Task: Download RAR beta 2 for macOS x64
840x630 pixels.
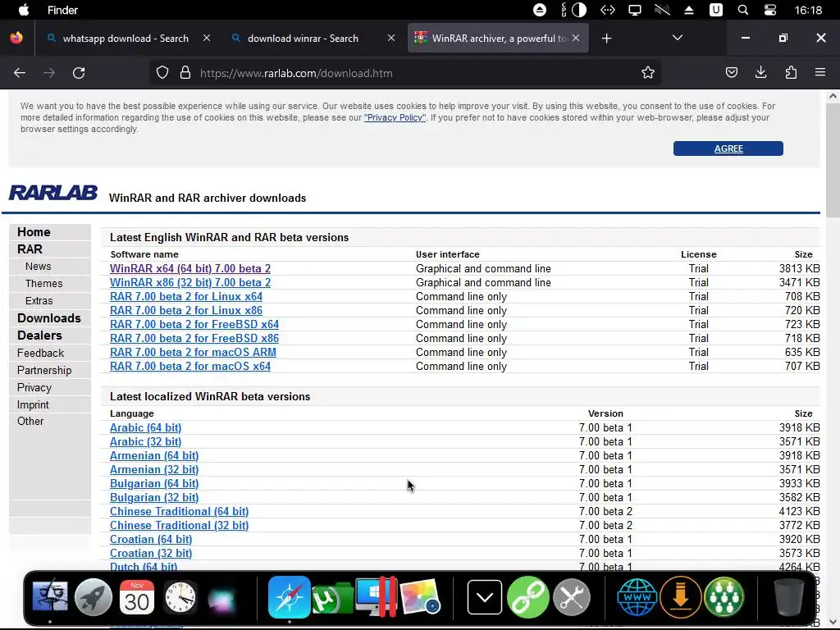Action: (x=190, y=366)
